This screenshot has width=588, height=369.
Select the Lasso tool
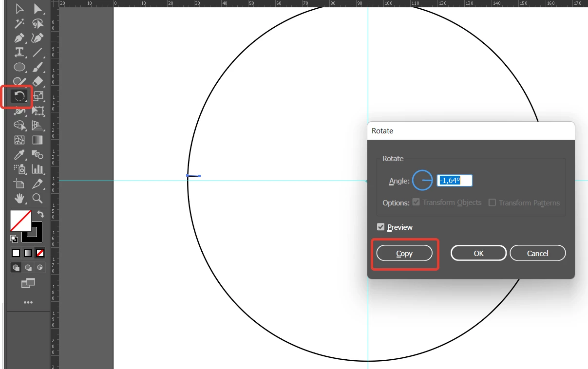[x=38, y=23]
